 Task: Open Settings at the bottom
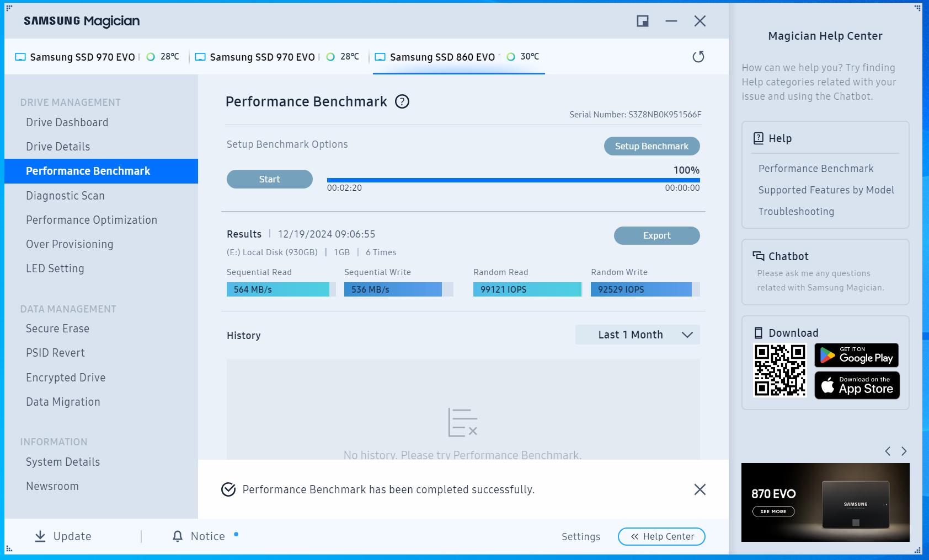click(581, 537)
